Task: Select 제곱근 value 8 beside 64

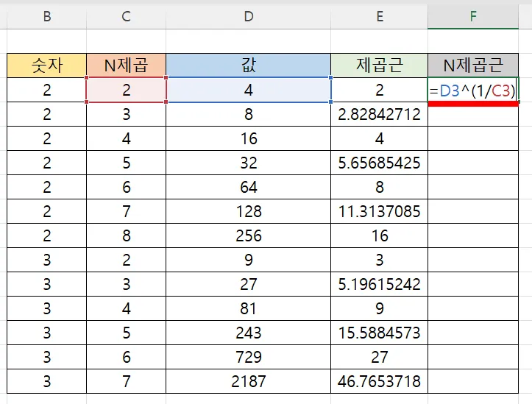Action: click(380, 187)
